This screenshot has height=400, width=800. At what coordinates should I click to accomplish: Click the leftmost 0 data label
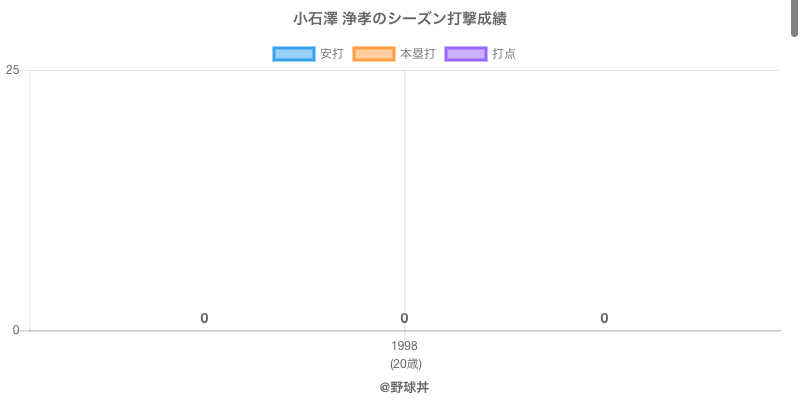click(204, 319)
